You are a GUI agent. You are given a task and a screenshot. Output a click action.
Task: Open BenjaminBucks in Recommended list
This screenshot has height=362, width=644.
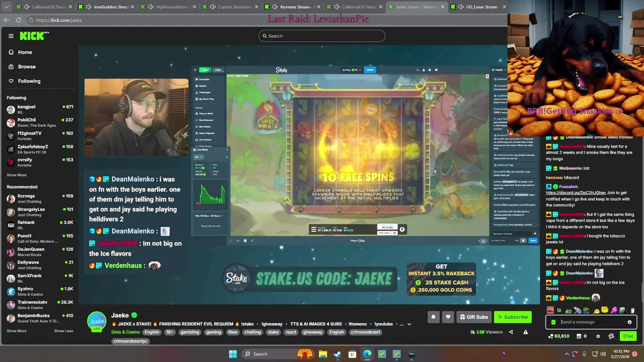(41, 318)
